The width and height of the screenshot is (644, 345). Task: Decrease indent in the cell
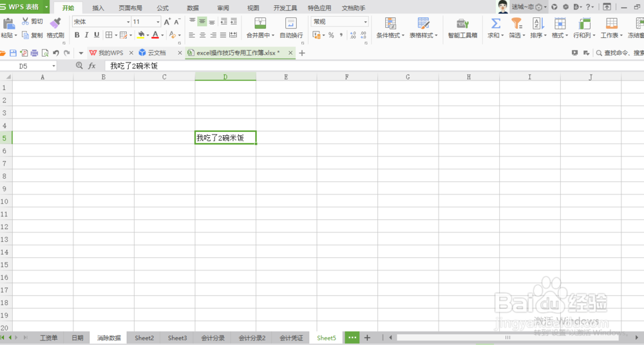224,21
